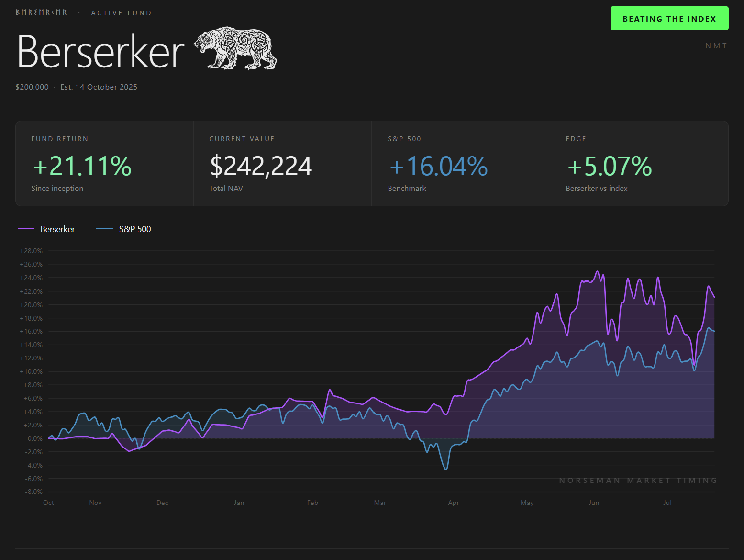Click the Apr label on the time axis
Viewport: 744px width, 560px height.
coord(454,503)
